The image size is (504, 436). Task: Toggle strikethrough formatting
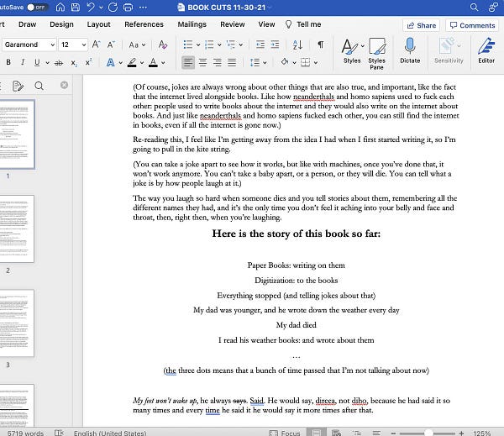[59, 63]
